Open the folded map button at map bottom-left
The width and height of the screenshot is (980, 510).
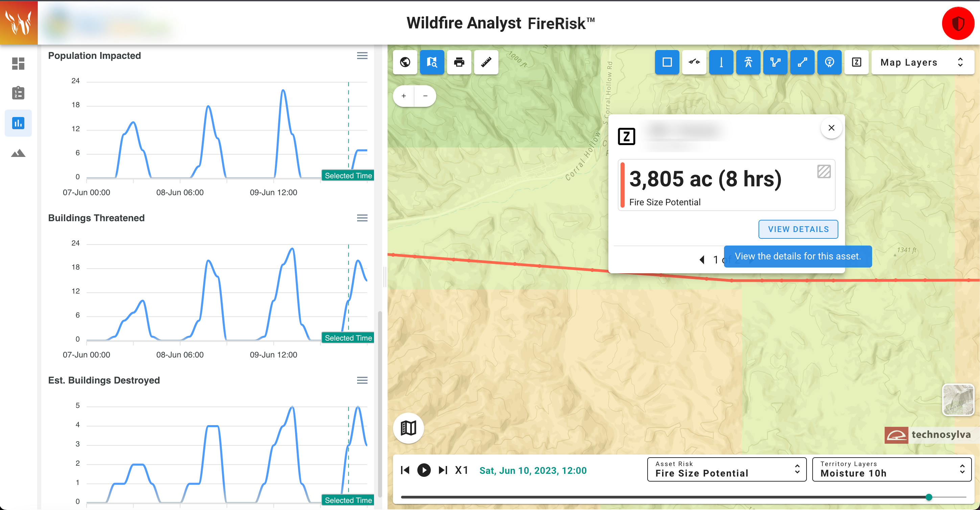click(408, 428)
